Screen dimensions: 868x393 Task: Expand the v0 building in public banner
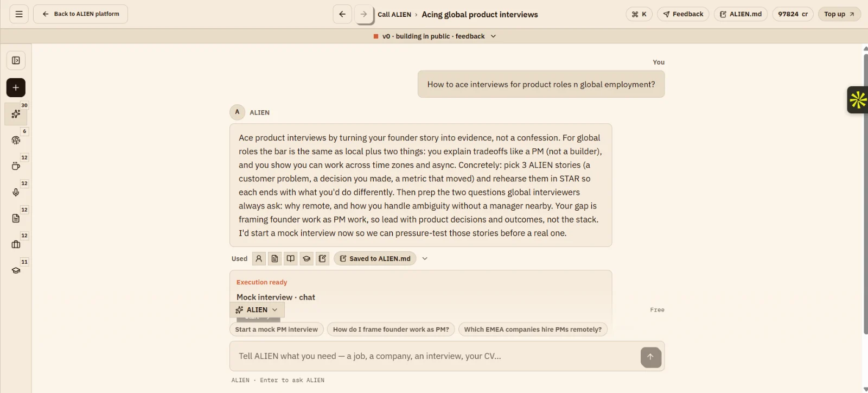pyautogui.click(x=435, y=36)
